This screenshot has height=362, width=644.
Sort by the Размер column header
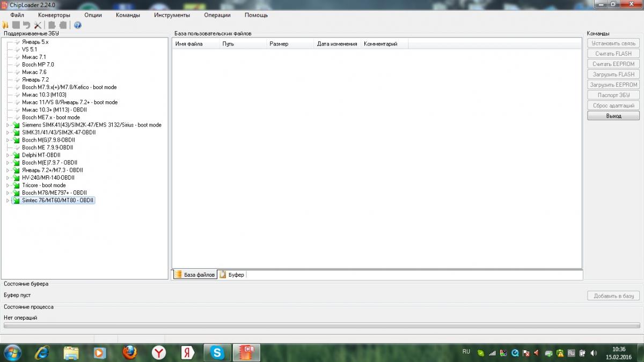[x=290, y=44]
